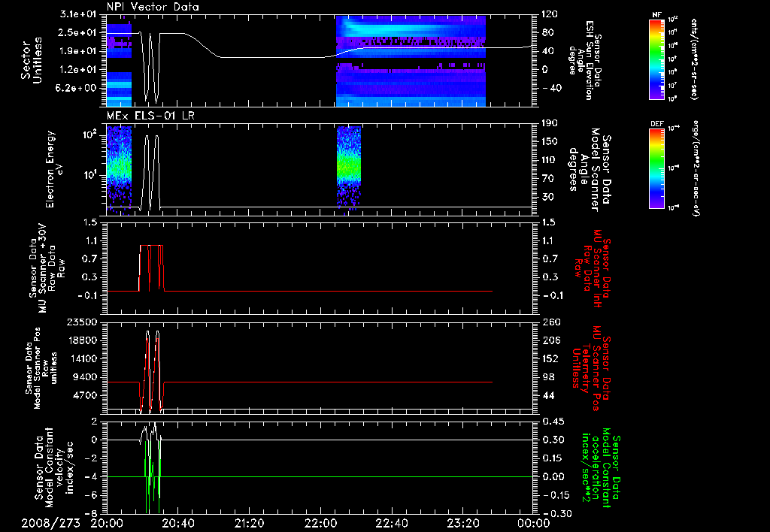Viewport: 770px width, 532px height.
Task: Click the "120" sun elevation tick value
Action: coord(550,14)
